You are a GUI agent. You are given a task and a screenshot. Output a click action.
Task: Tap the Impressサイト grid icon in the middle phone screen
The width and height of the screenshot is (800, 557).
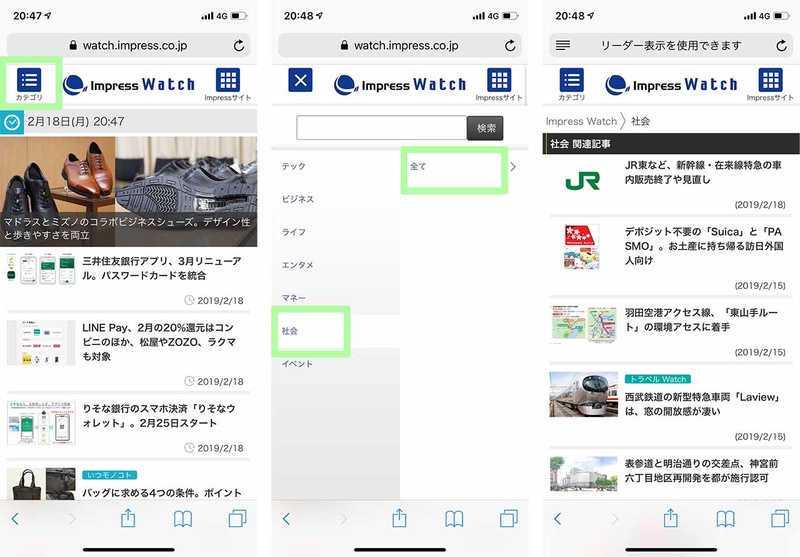pyautogui.click(x=499, y=84)
